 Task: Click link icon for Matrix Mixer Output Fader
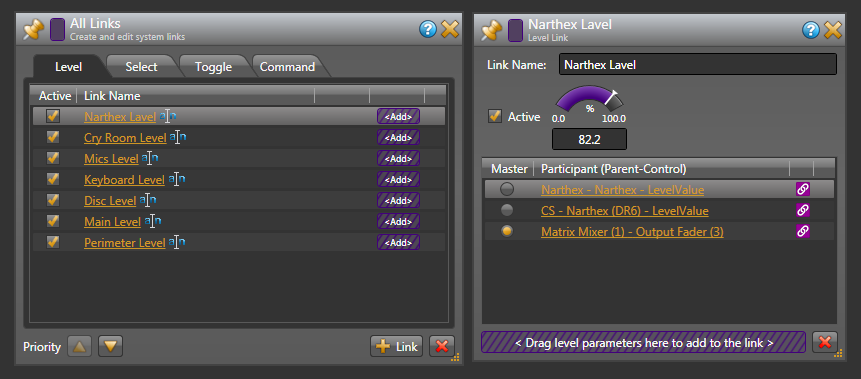click(803, 231)
